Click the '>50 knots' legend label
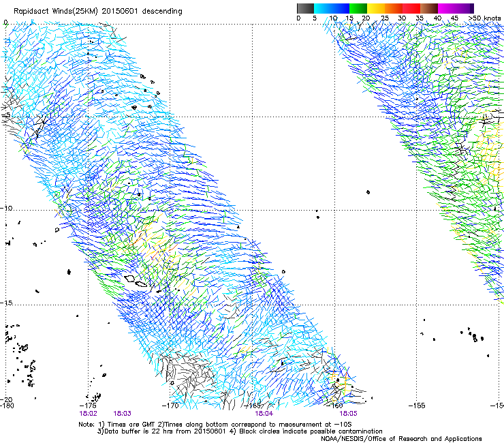The width and height of the screenshot is (504, 443). tap(484, 18)
